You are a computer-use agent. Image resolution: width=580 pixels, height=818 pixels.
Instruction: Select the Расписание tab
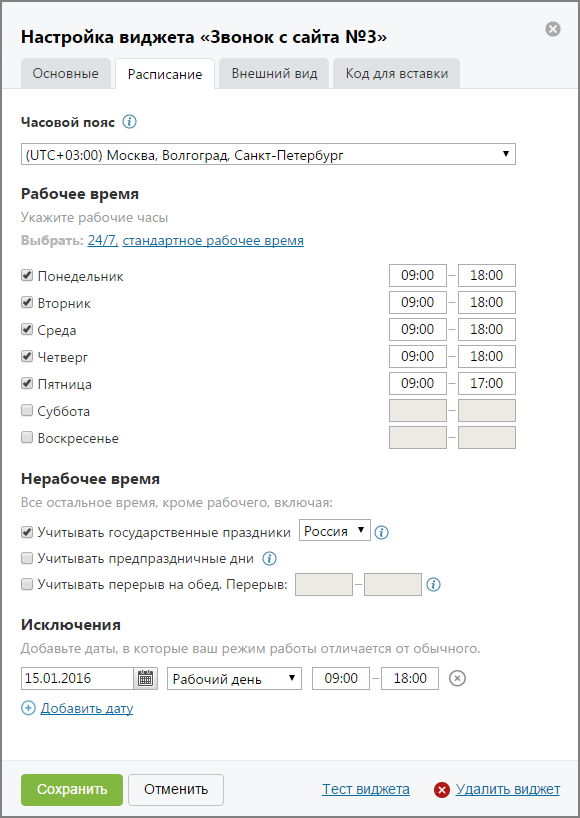165,74
